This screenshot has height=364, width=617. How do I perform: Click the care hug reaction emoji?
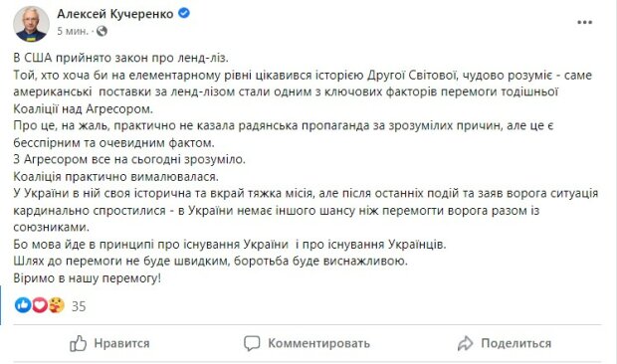(x=57, y=305)
